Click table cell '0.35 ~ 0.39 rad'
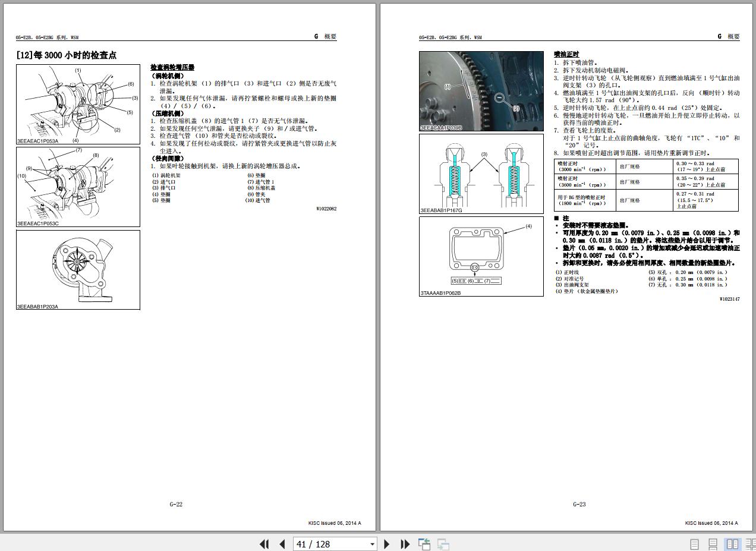The height and width of the screenshot is (551, 756). click(706, 181)
